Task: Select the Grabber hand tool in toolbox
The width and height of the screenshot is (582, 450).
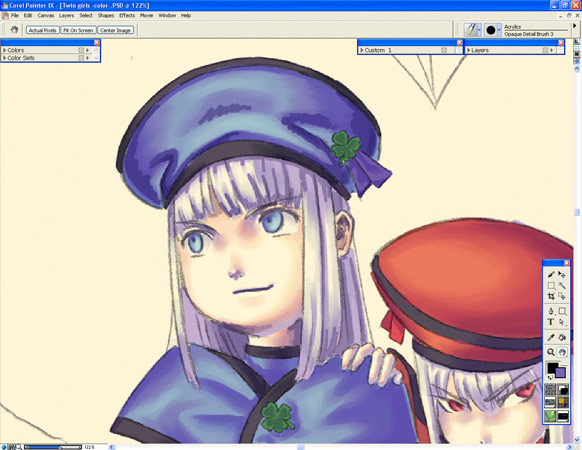Action: [x=562, y=352]
